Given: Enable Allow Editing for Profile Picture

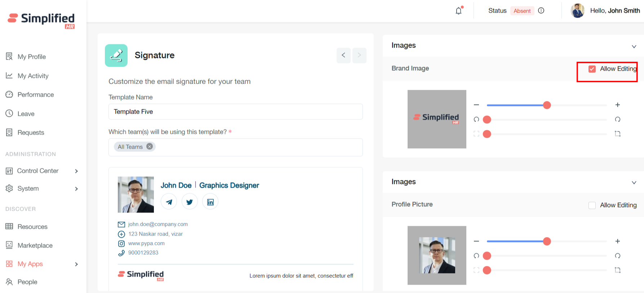Looking at the screenshot, I should (592, 205).
